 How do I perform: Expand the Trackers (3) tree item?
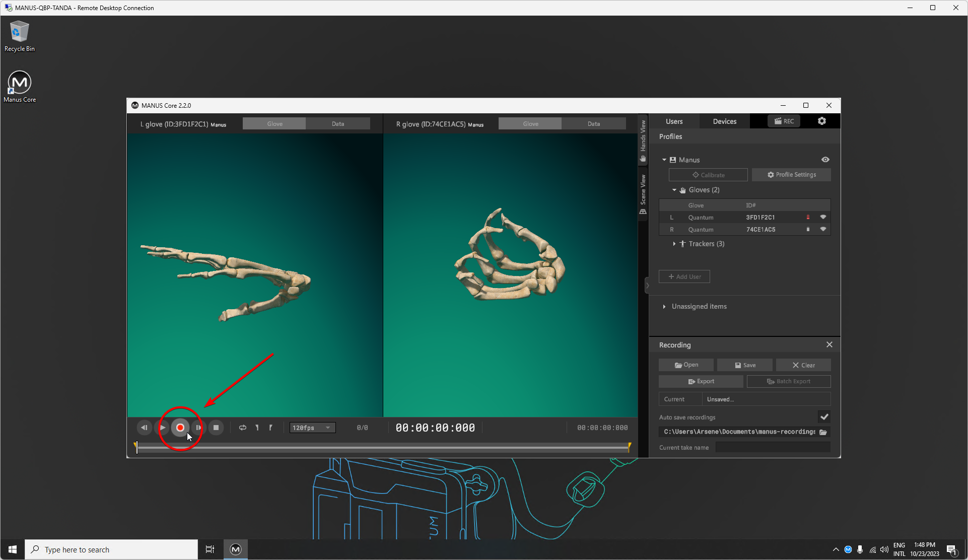click(x=674, y=244)
